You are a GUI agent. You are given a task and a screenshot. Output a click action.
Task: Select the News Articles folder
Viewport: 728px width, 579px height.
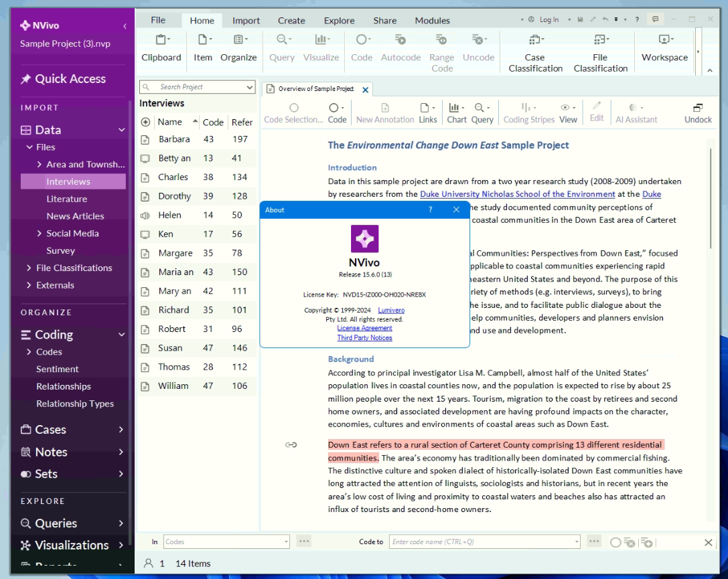point(75,216)
